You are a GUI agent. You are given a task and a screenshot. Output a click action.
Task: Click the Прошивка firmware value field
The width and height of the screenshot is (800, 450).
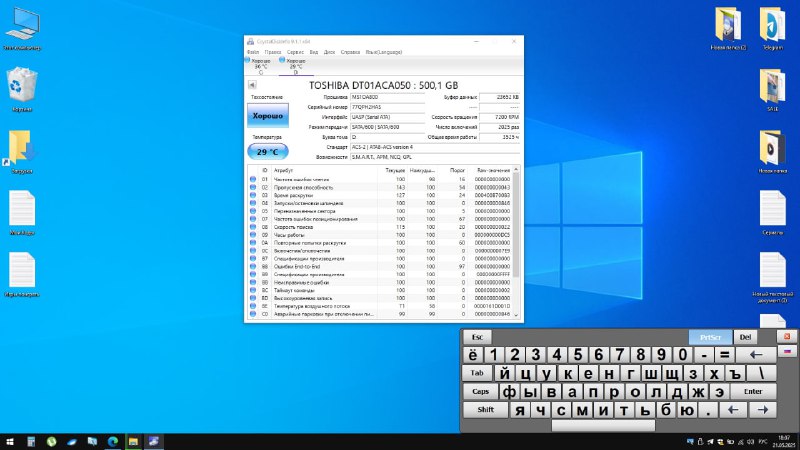point(387,97)
